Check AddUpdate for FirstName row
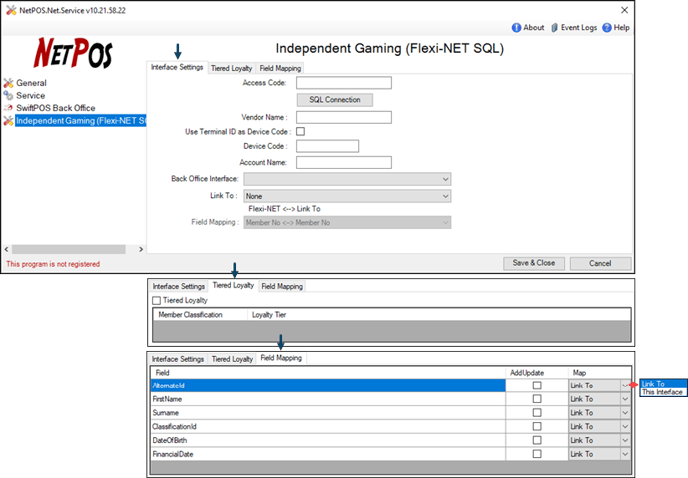 click(x=537, y=399)
